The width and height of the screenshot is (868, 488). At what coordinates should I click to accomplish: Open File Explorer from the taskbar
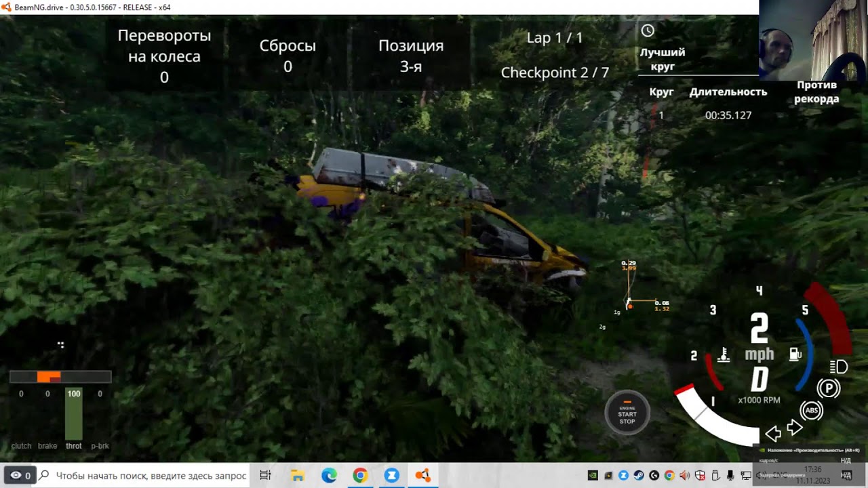[297, 476]
